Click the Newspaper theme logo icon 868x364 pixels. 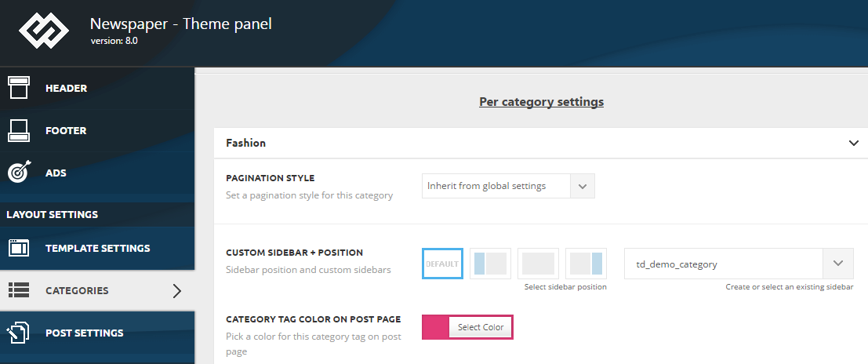point(44,31)
